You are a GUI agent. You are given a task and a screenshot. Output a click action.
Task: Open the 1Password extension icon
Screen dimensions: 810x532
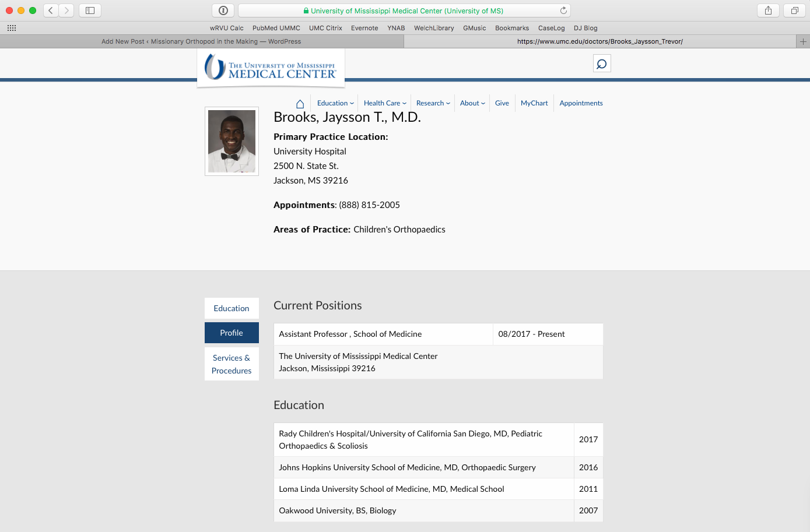click(x=223, y=10)
